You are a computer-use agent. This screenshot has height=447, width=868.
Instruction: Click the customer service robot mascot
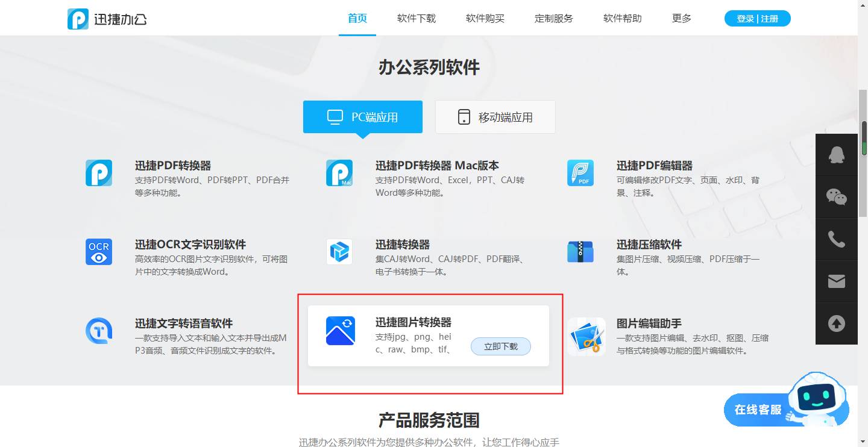[817, 398]
